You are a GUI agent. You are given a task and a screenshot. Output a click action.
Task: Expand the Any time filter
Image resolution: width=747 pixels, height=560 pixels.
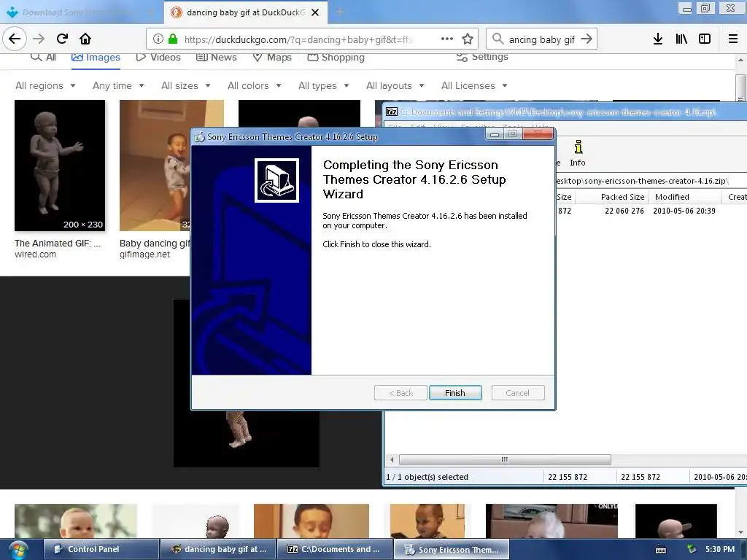click(x=118, y=86)
